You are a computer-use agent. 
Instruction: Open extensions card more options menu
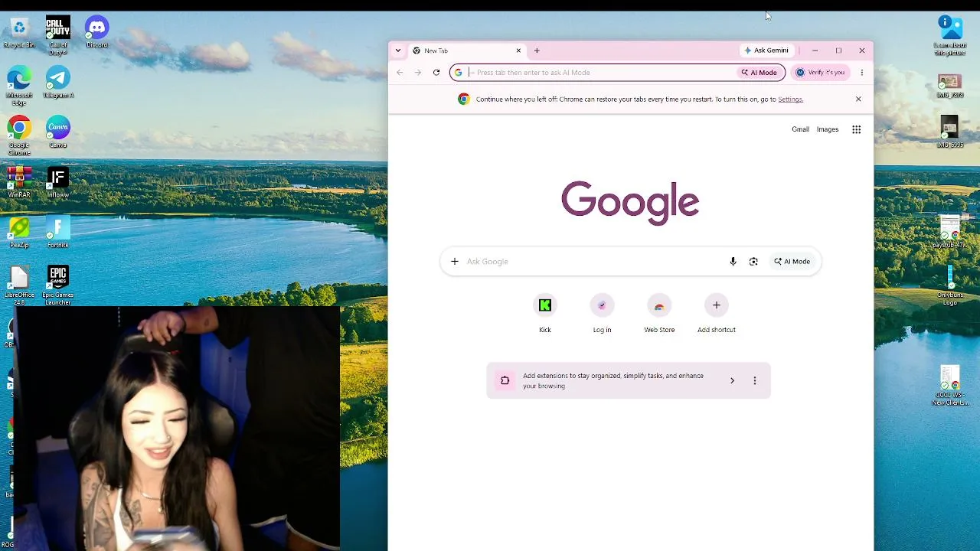pos(755,380)
